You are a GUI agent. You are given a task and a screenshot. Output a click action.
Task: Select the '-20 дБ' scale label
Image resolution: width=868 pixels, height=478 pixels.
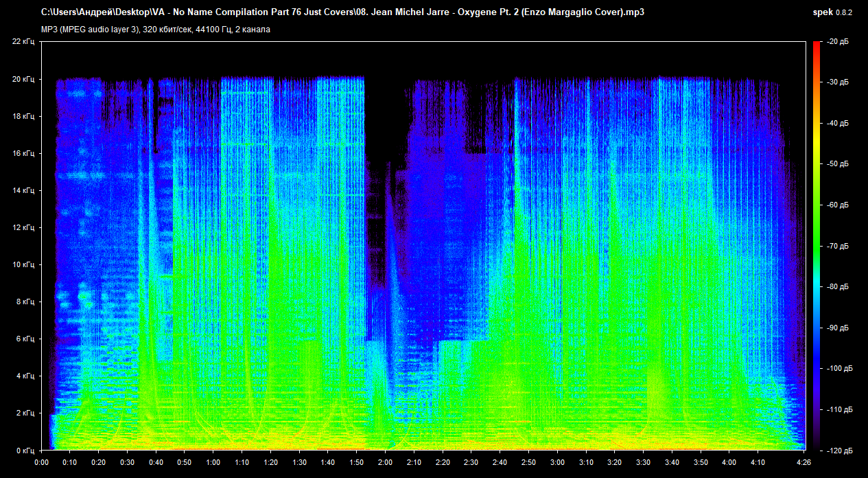point(837,42)
